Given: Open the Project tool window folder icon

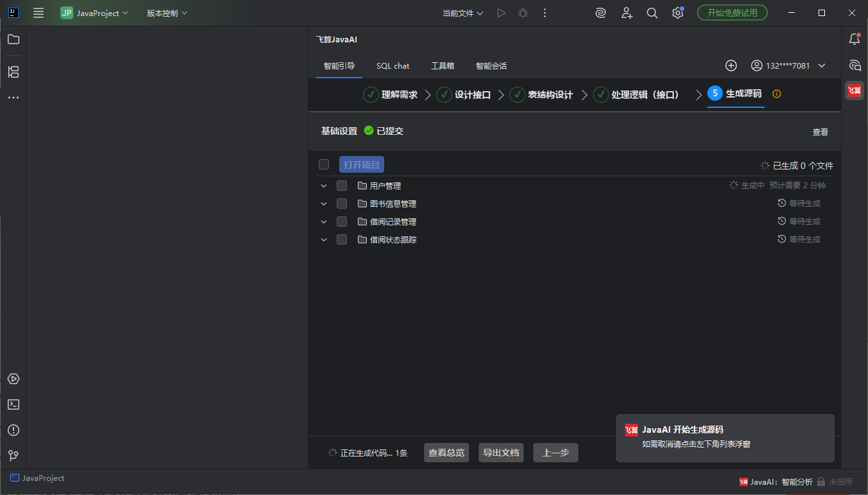Looking at the screenshot, I should (13, 39).
